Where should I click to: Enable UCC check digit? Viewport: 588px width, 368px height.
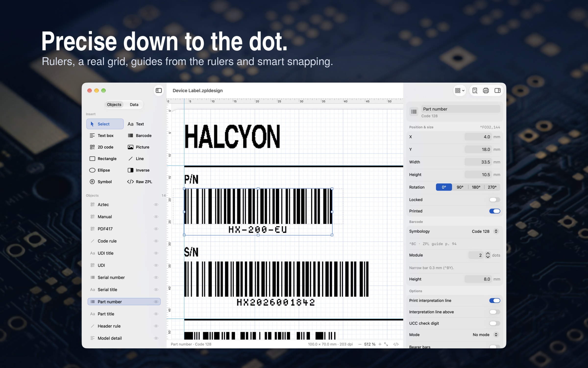(495, 323)
